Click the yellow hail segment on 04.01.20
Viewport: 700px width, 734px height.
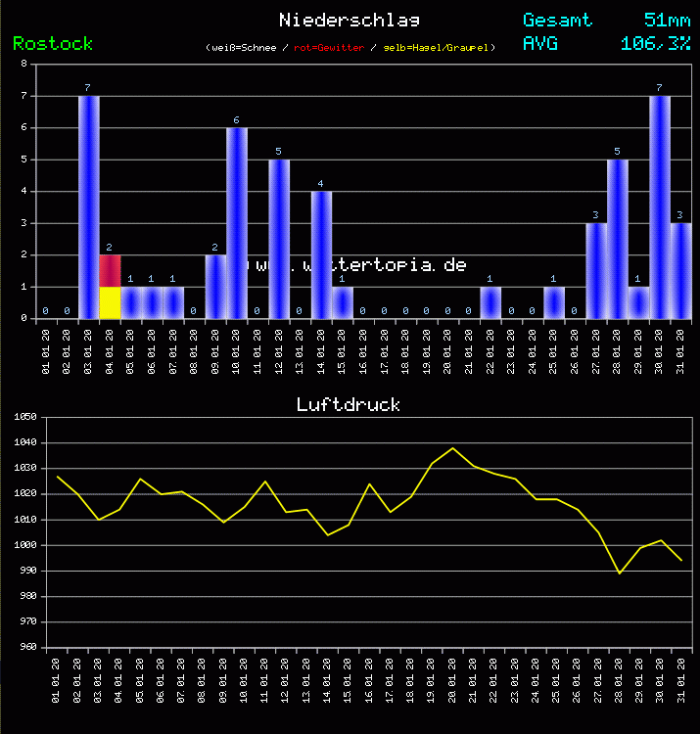110,302
